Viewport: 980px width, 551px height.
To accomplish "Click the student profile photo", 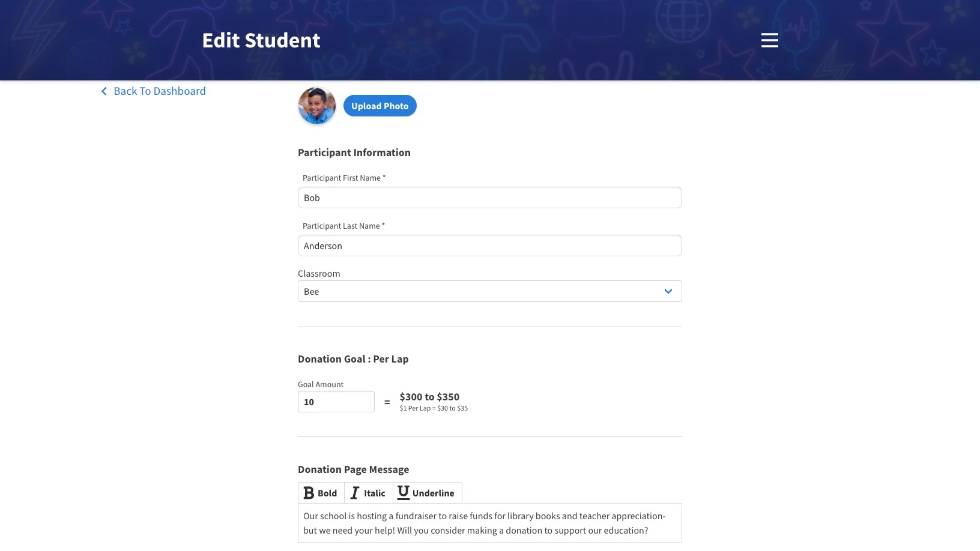I will [x=317, y=106].
